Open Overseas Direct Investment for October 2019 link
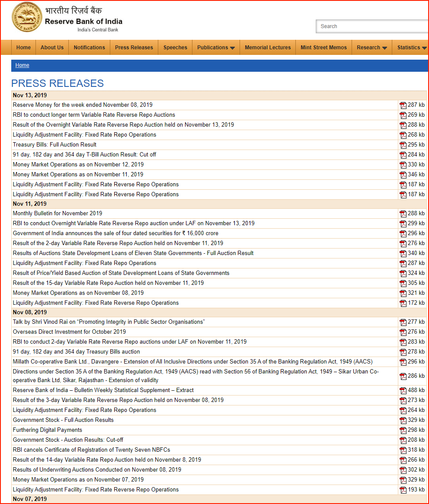The image size is (429, 504). (70, 332)
